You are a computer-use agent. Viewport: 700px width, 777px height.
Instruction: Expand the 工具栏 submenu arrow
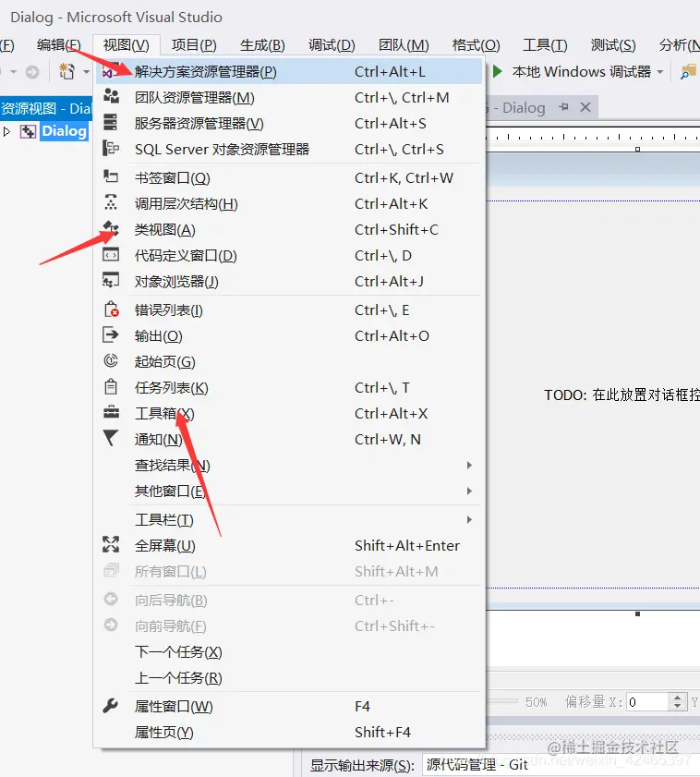coord(468,519)
